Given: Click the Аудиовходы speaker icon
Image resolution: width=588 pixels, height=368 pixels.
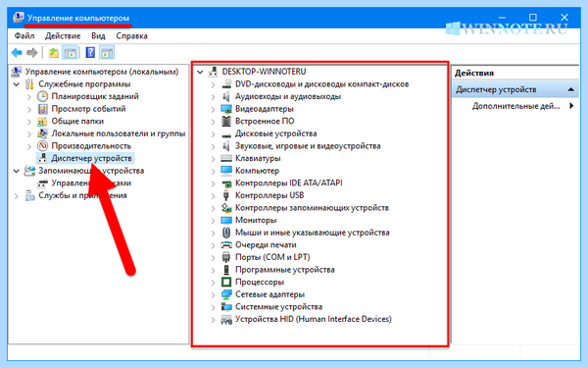Looking at the screenshot, I should click(x=225, y=96).
